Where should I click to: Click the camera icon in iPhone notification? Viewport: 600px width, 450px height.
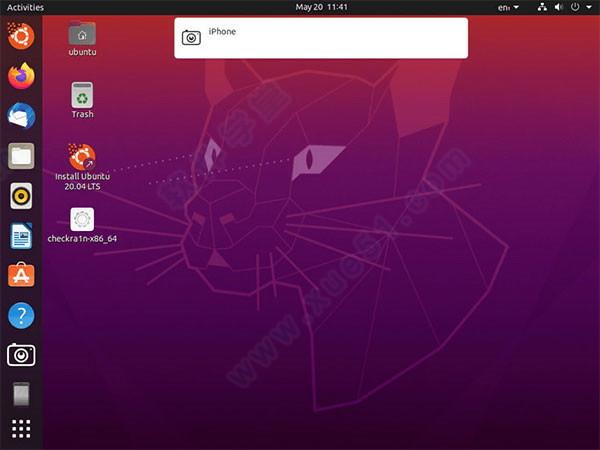pyautogui.click(x=191, y=38)
